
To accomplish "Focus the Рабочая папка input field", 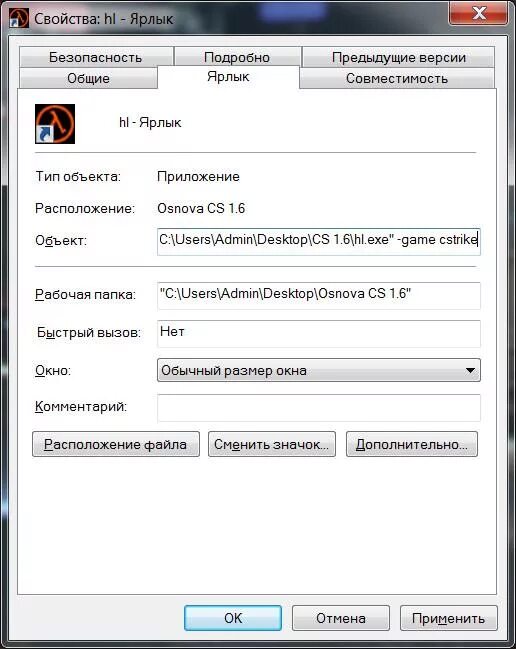I will coord(319,296).
